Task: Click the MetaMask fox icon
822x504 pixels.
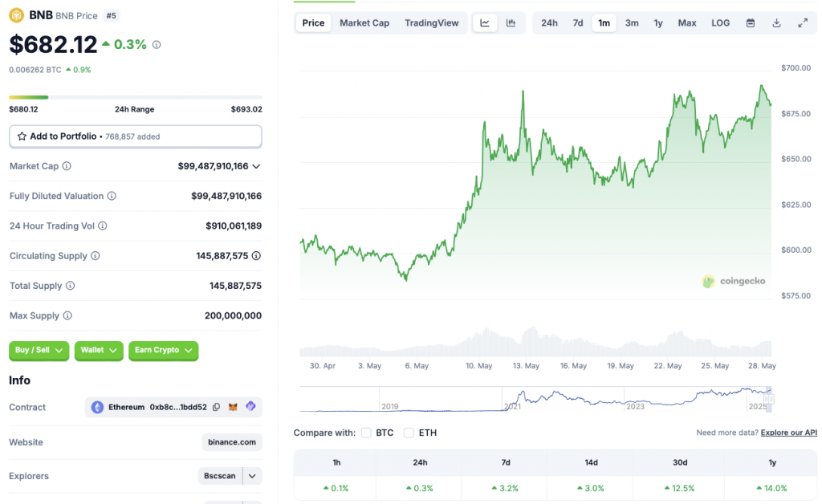Action: [x=234, y=407]
